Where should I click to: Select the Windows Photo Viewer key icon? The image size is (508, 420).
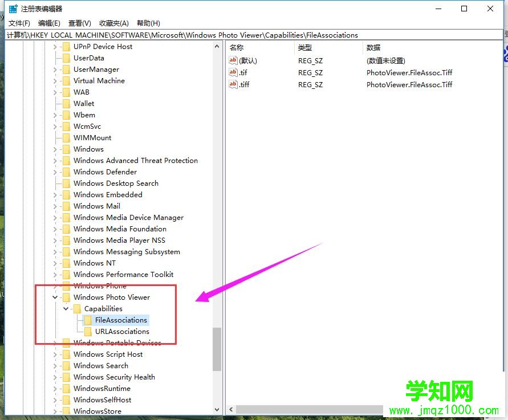(66, 297)
